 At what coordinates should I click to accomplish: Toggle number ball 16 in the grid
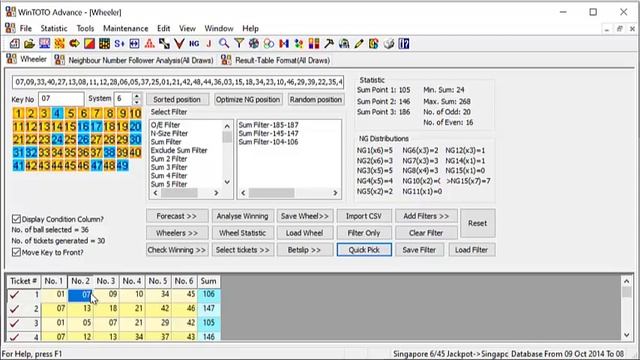click(83, 127)
